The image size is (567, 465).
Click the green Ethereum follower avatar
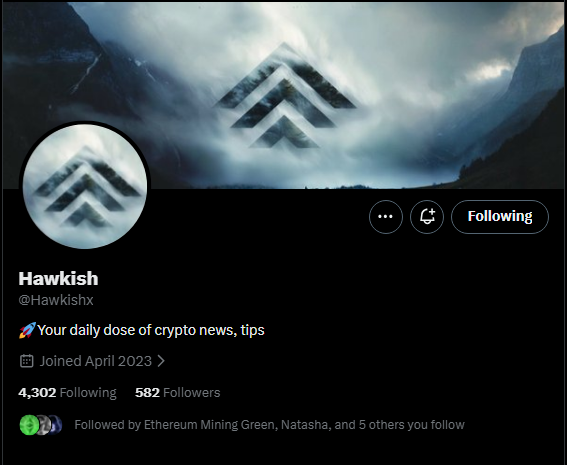point(29,425)
